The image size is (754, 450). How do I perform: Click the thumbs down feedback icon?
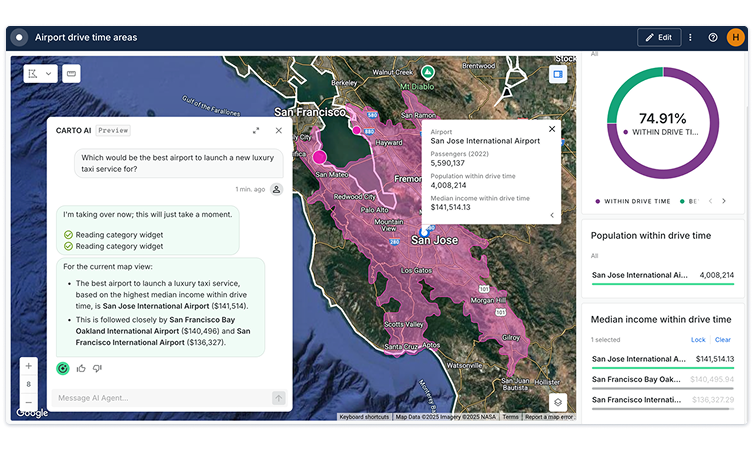point(97,368)
